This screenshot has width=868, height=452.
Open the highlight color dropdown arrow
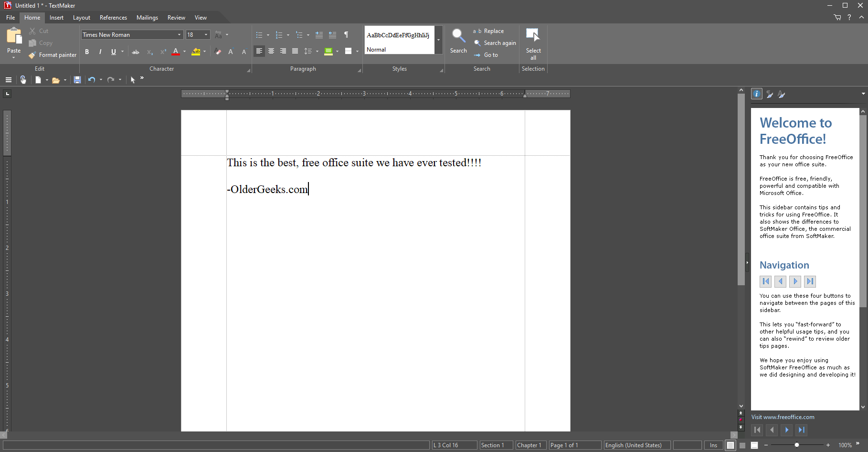click(x=204, y=52)
